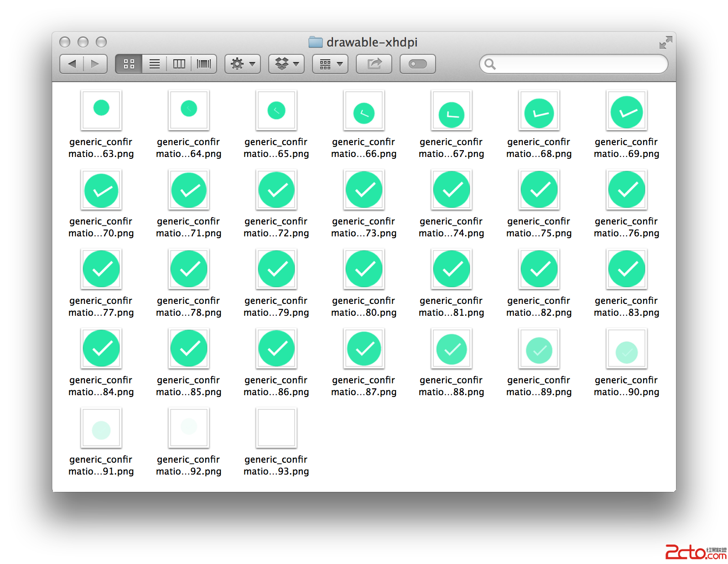Click the magnifier icon in the search field

[490, 64]
